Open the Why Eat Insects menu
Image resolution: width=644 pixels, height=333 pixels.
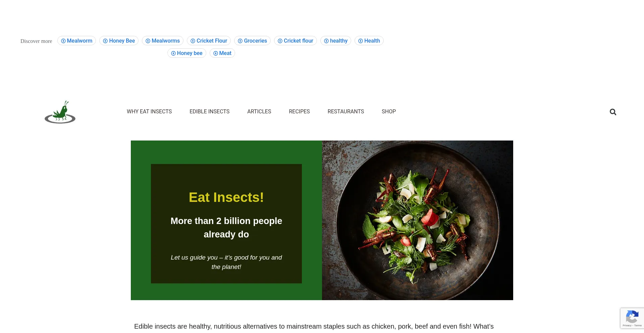[x=149, y=111]
